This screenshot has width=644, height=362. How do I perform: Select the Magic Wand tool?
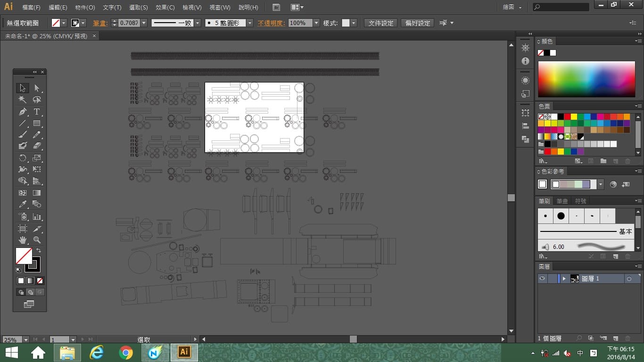(22, 100)
